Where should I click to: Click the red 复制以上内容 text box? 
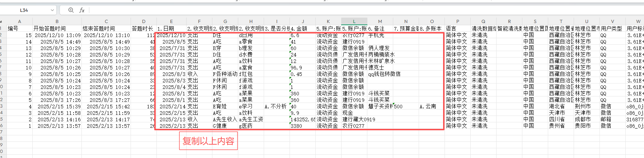pyautogui.click(x=208, y=141)
